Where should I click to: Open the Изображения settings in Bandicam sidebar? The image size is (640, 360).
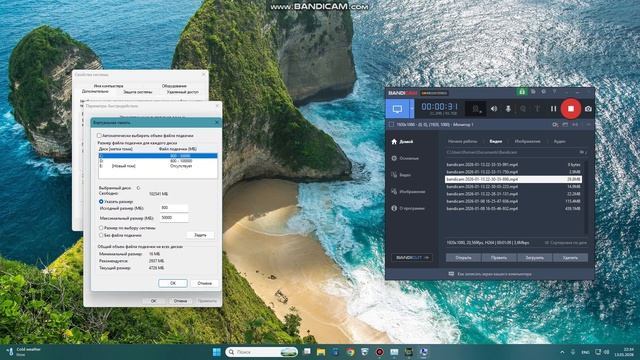pyautogui.click(x=409, y=192)
